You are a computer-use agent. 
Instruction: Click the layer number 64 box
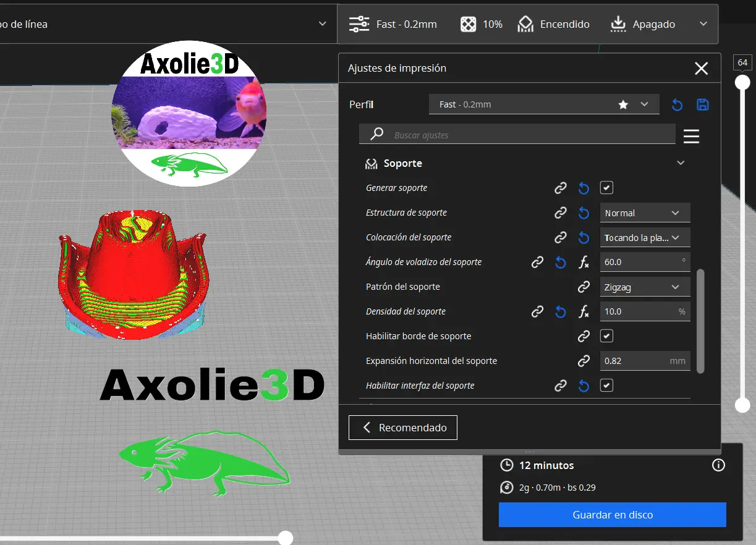pyautogui.click(x=742, y=62)
